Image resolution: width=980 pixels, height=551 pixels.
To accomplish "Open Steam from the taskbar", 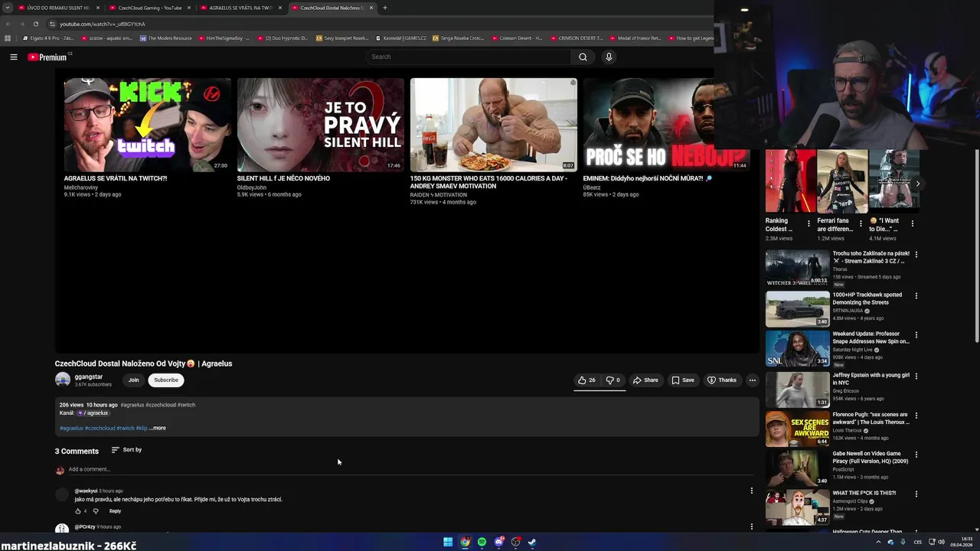I will click(532, 542).
